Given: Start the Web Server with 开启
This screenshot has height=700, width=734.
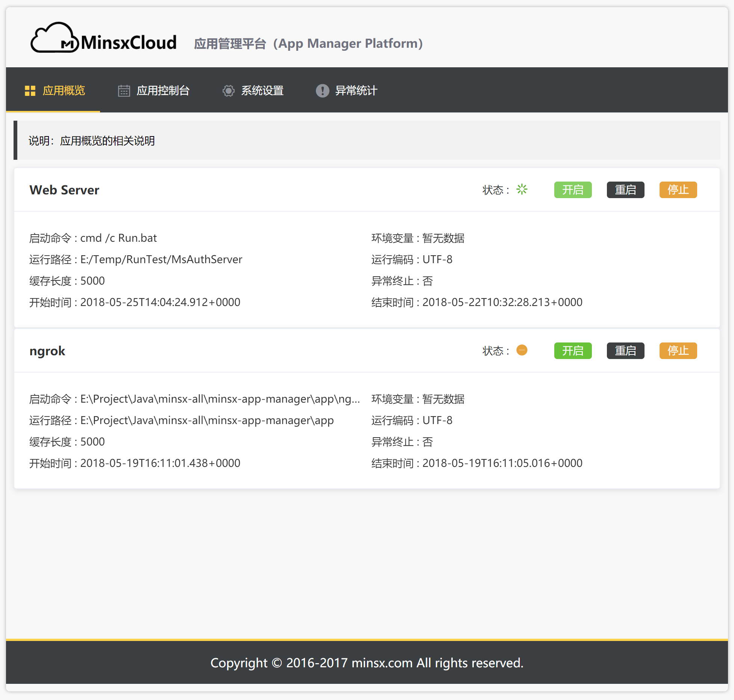Looking at the screenshot, I should 573,190.
